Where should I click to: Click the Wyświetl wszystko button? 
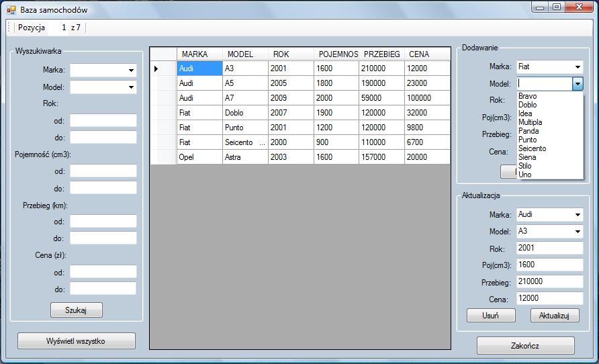pos(77,341)
